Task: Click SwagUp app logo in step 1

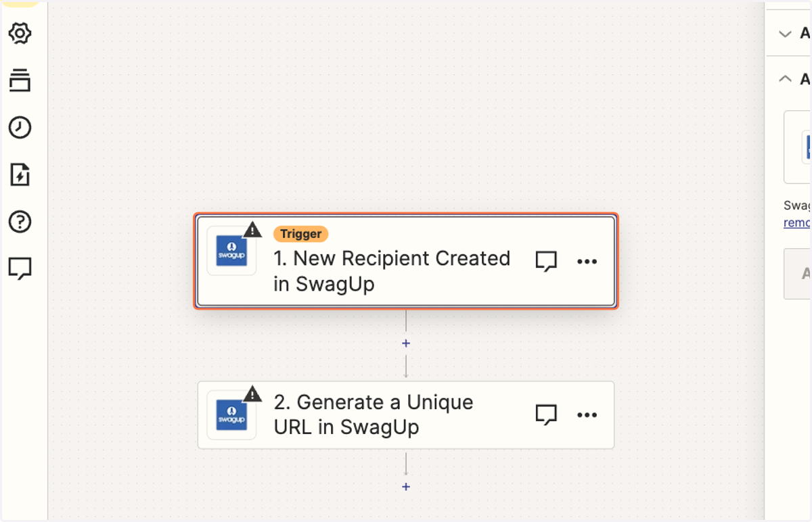Action: (x=231, y=251)
